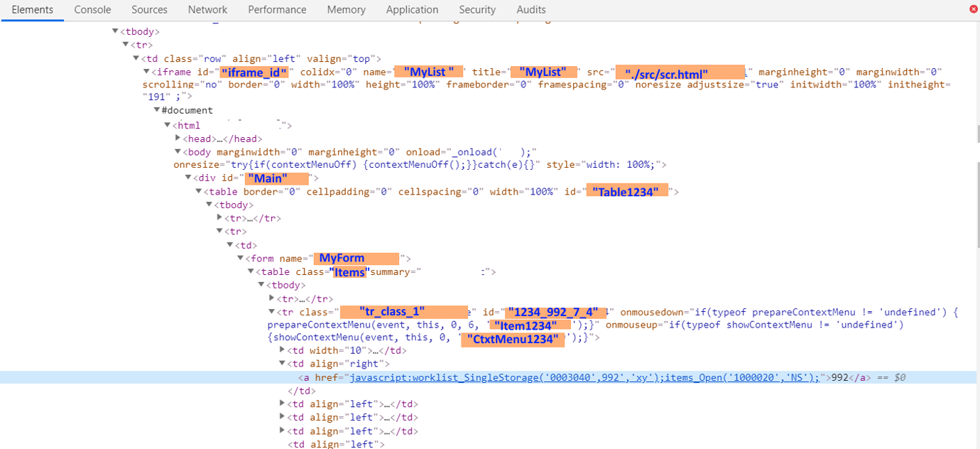Collapse the iframe element with id iframe_id
The image size is (980, 449).
pyautogui.click(x=146, y=71)
